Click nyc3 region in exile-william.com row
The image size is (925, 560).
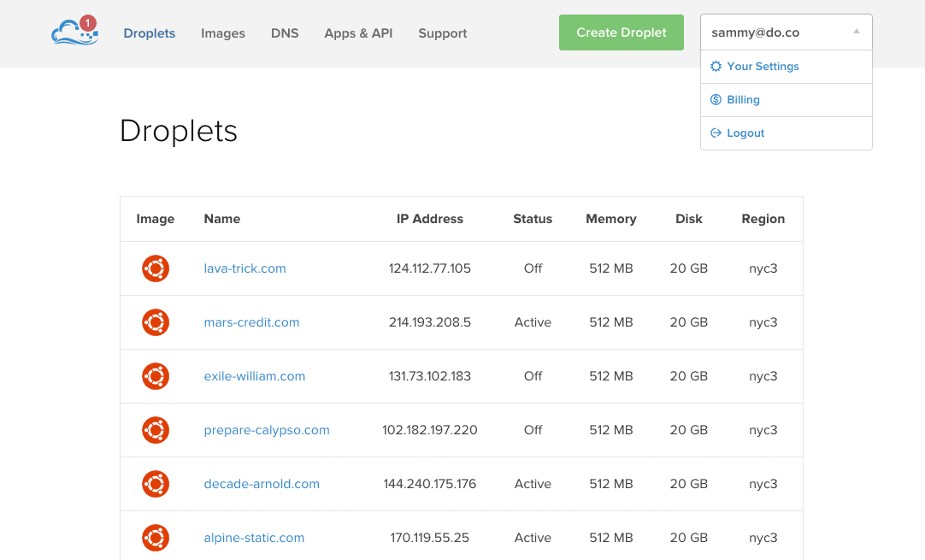point(763,376)
